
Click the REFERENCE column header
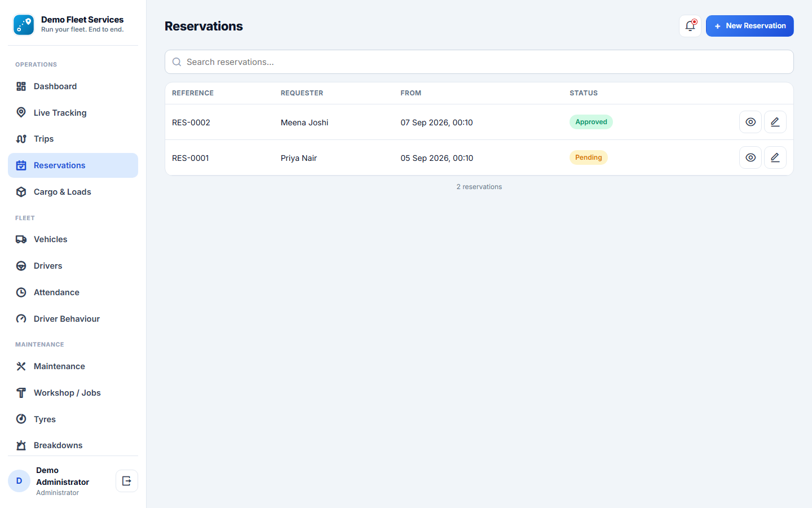tap(193, 93)
